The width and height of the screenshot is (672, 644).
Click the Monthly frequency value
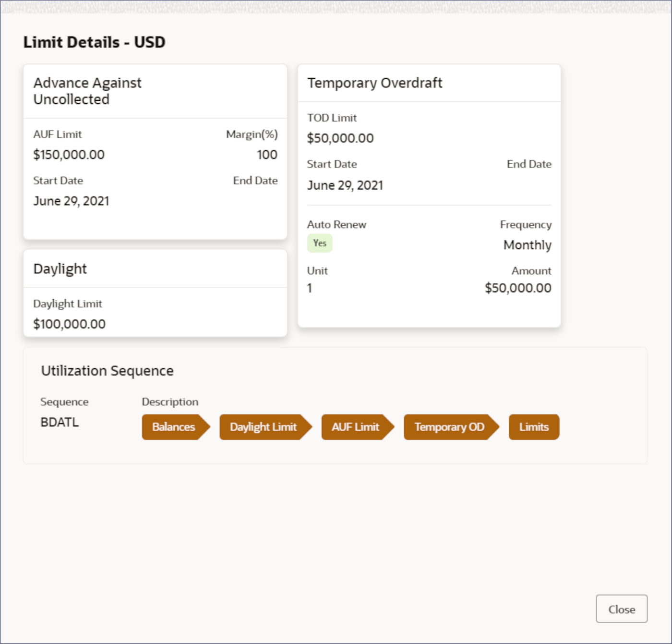(527, 245)
